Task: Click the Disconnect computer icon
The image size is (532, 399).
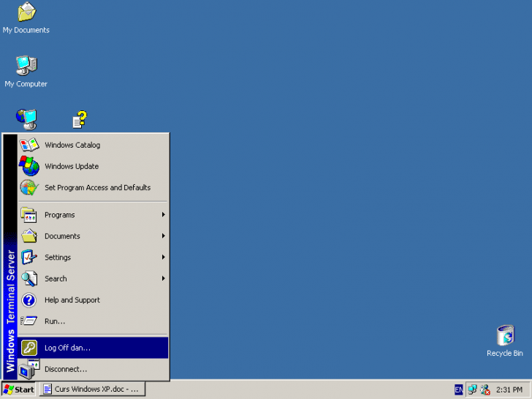Action: [x=29, y=369]
